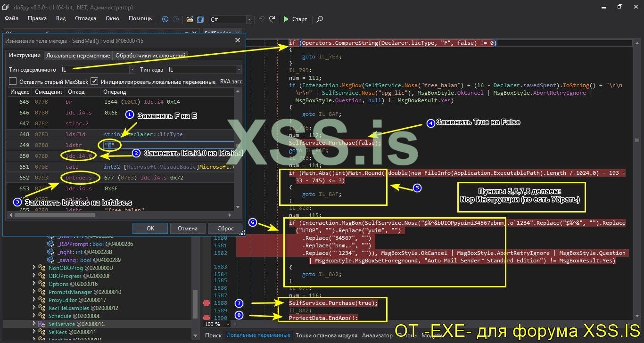
Task: Click the redo arrow icon
Action: coord(272,19)
